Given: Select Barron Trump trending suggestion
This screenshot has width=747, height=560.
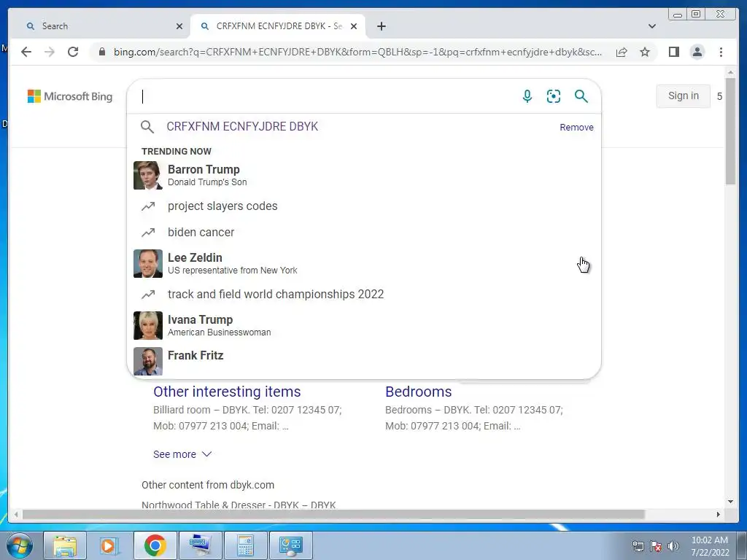Looking at the screenshot, I should pyautogui.click(x=364, y=175).
